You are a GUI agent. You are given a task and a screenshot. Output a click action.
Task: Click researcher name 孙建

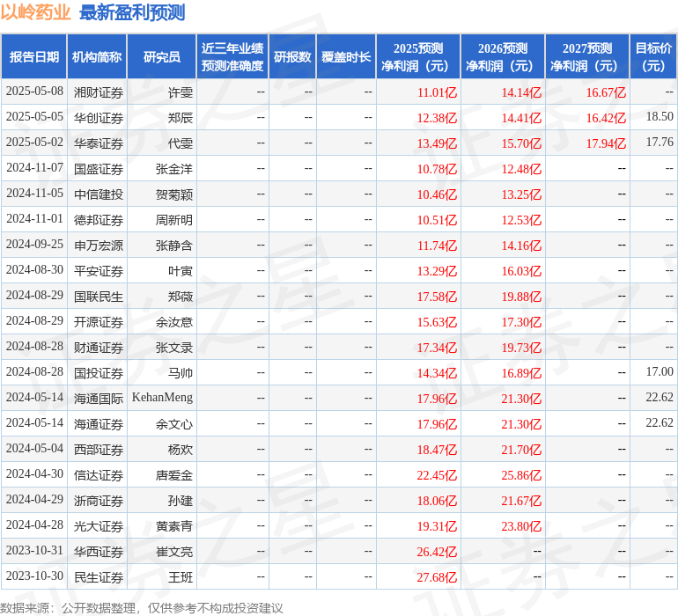[x=181, y=500]
